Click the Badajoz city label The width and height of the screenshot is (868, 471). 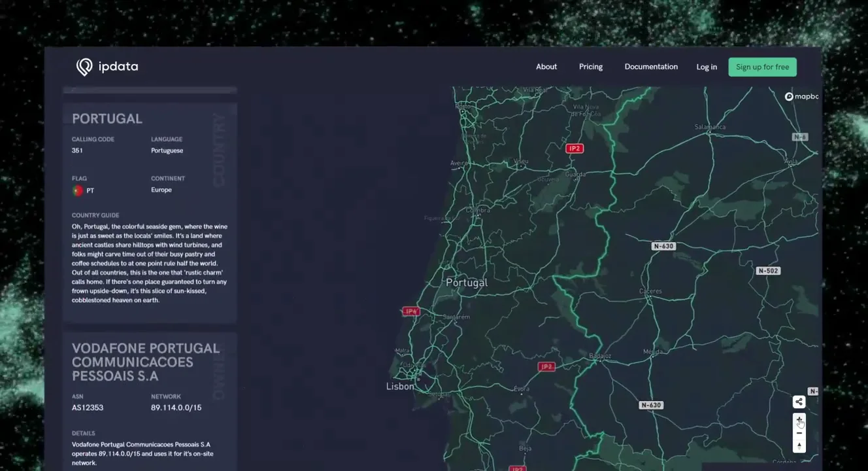click(x=600, y=357)
